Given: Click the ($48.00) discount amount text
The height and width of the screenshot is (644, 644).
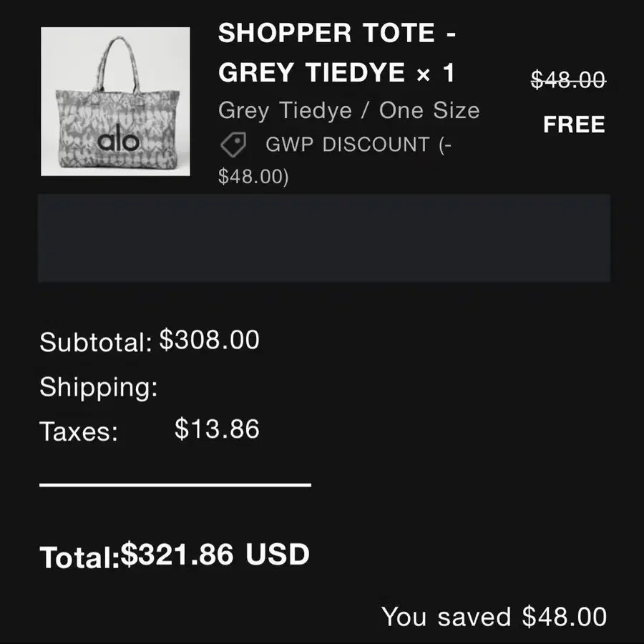Looking at the screenshot, I should tap(253, 177).
